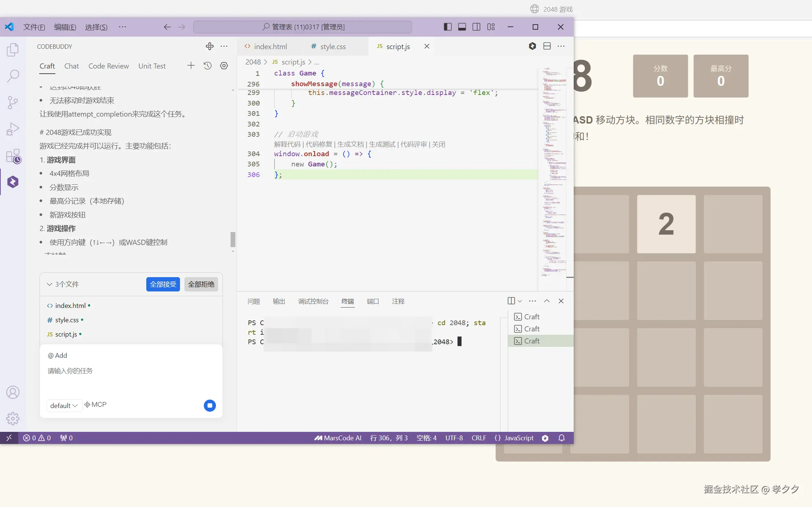Viewport: 812px width, 507px height.
Task: Open CodeBuddy settings gear icon
Action: point(224,66)
